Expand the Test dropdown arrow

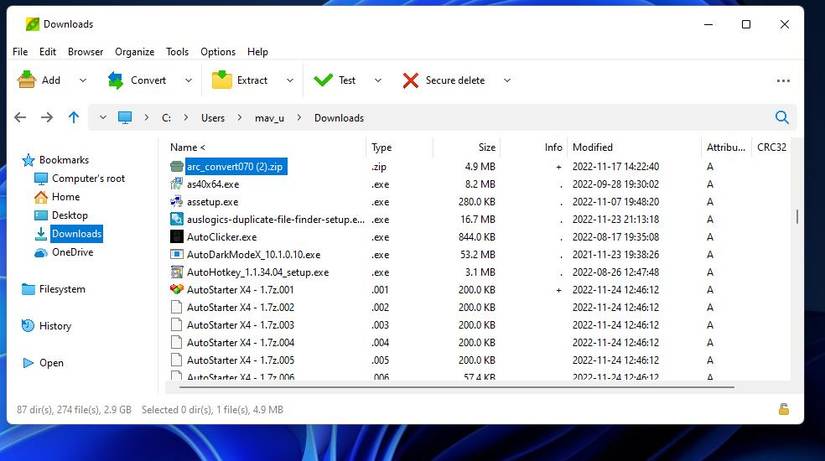pyautogui.click(x=378, y=81)
